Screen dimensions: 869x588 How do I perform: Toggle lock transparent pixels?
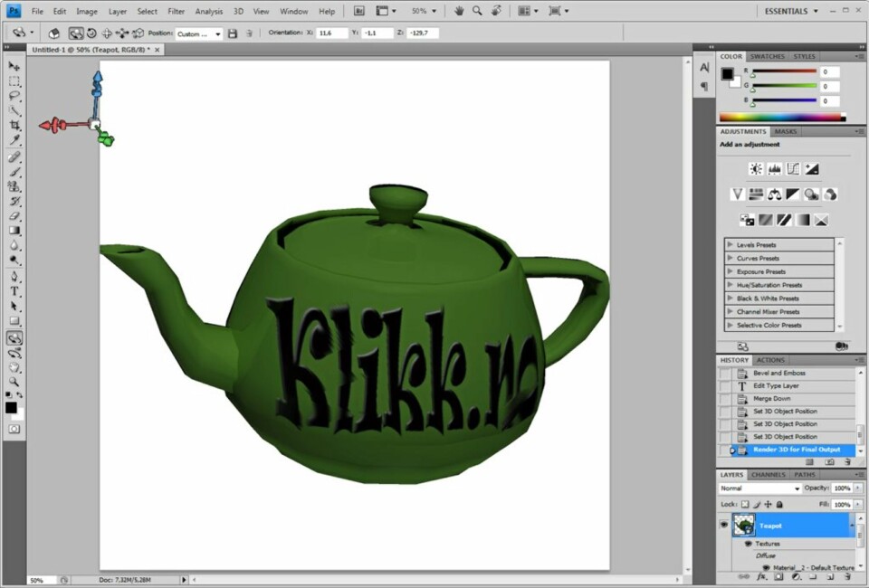pyautogui.click(x=745, y=505)
